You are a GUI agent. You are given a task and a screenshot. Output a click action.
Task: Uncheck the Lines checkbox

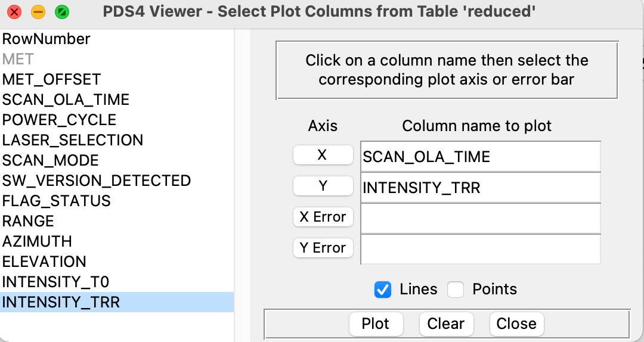pyautogui.click(x=383, y=290)
